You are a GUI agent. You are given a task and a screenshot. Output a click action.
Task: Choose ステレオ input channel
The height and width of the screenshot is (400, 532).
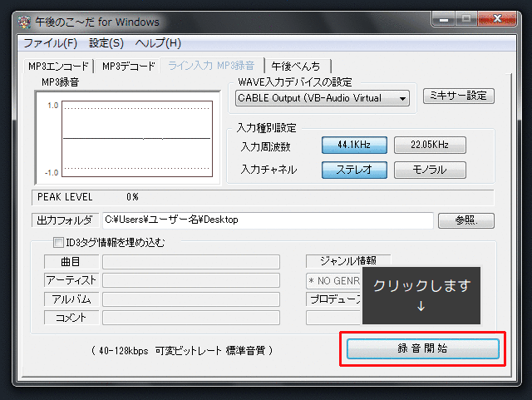(x=354, y=170)
